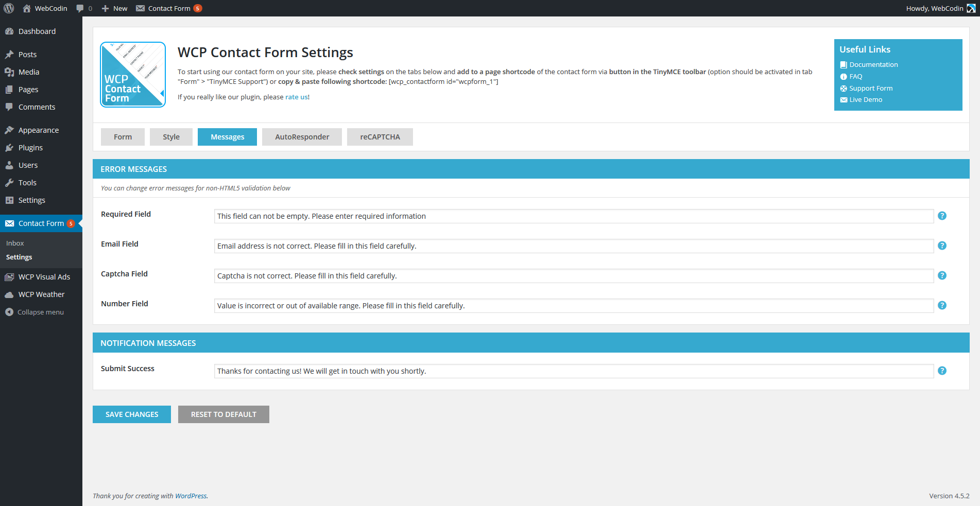Image resolution: width=980 pixels, height=506 pixels.
Task: Open the Style tab
Action: pyautogui.click(x=171, y=137)
